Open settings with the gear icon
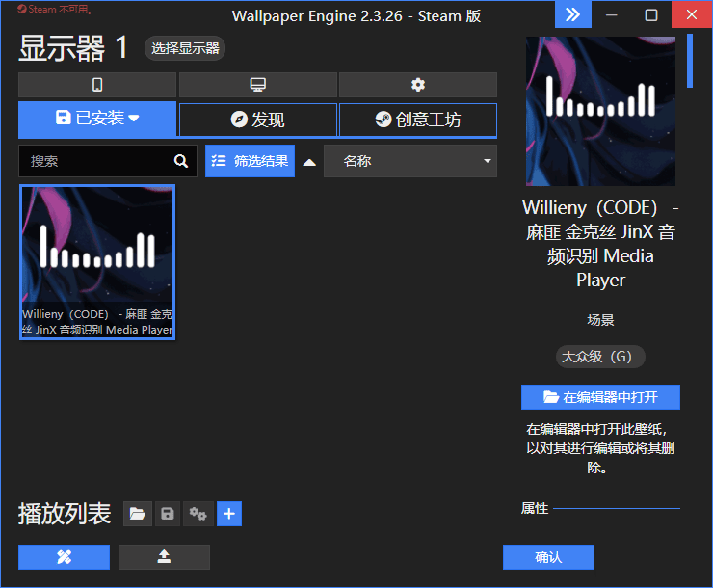Screen dimensions: 713x588 click(x=417, y=85)
